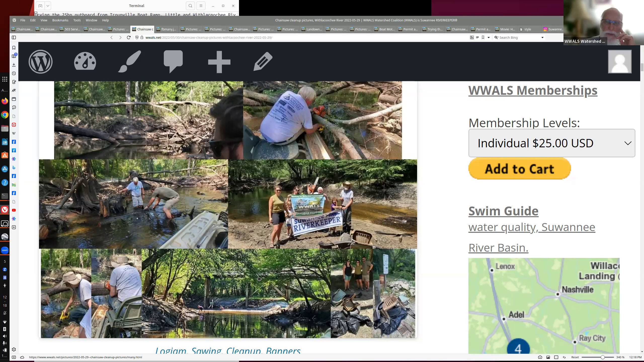Image resolution: width=644 pixels, height=362 pixels.
Task: Open the WordPress dashboard gauge icon
Action: pos(85,61)
